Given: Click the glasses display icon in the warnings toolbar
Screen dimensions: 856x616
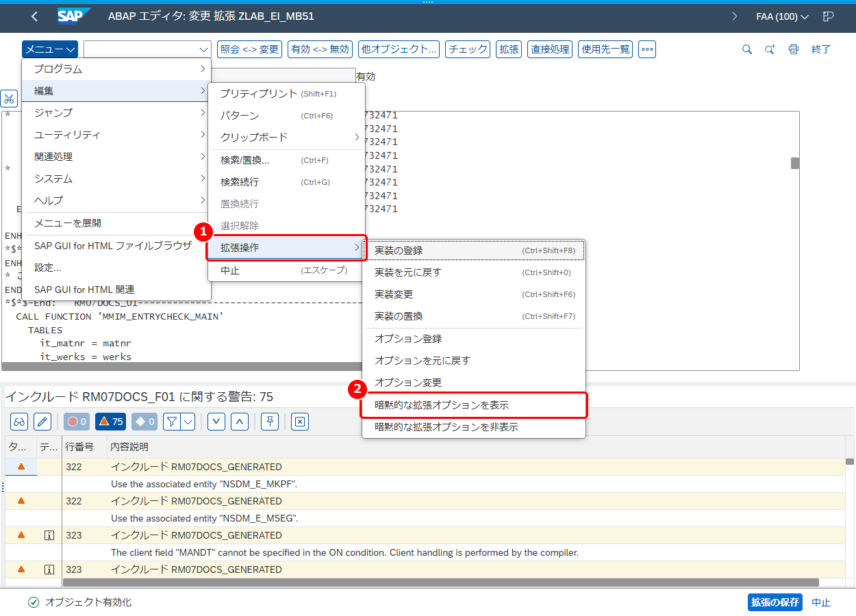Looking at the screenshot, I should pyautogui.click(x=20, y=422).
